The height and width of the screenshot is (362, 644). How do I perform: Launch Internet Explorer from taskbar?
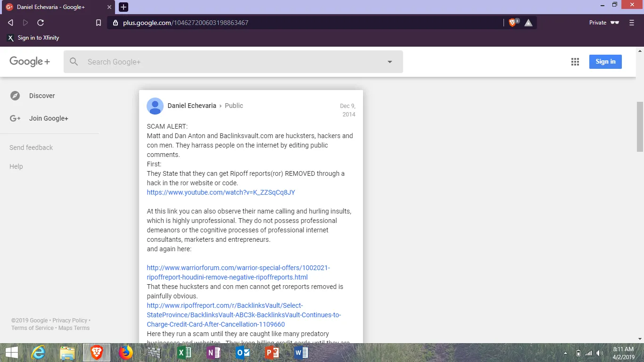click(x=38, y=353)
